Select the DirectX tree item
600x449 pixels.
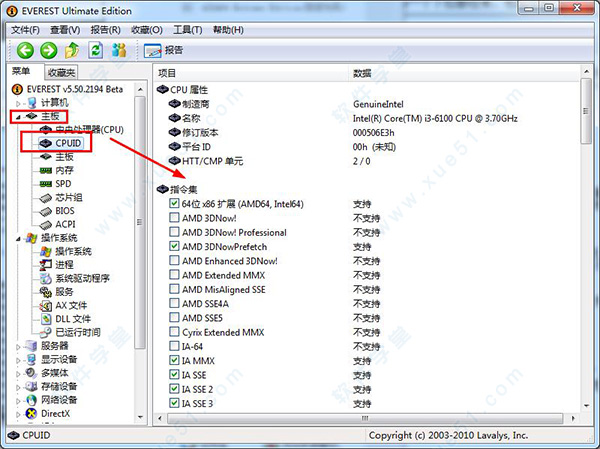(47, 413)
